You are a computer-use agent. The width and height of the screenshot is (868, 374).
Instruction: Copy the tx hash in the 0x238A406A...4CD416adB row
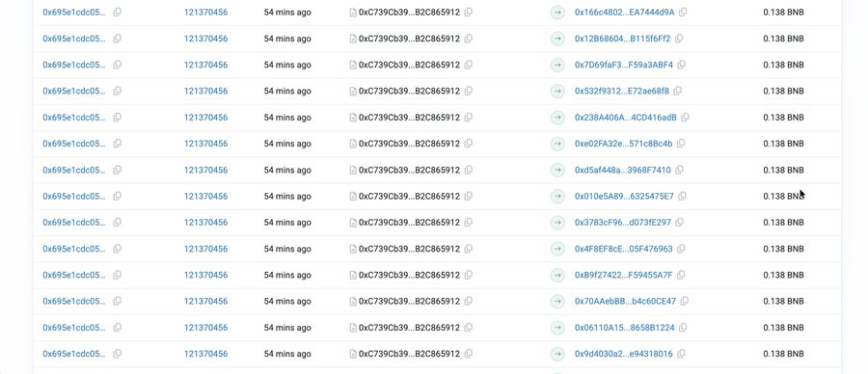point(118,118)
